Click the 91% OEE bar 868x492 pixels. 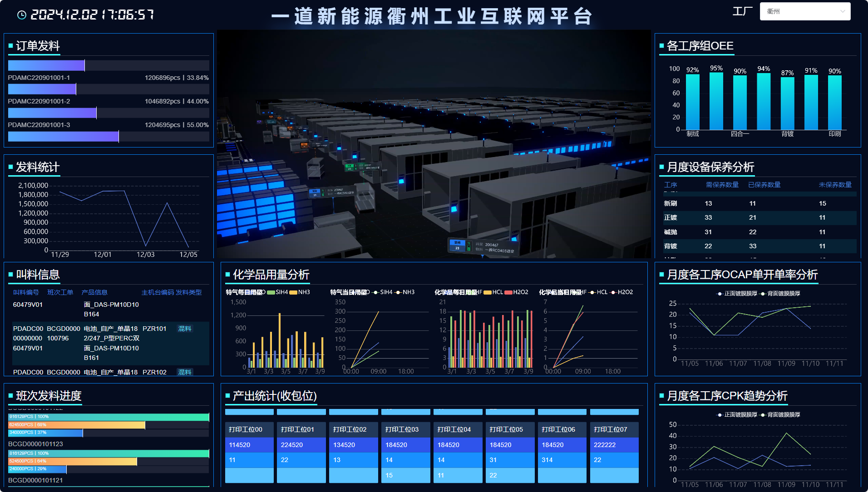(x=811, y=102)
